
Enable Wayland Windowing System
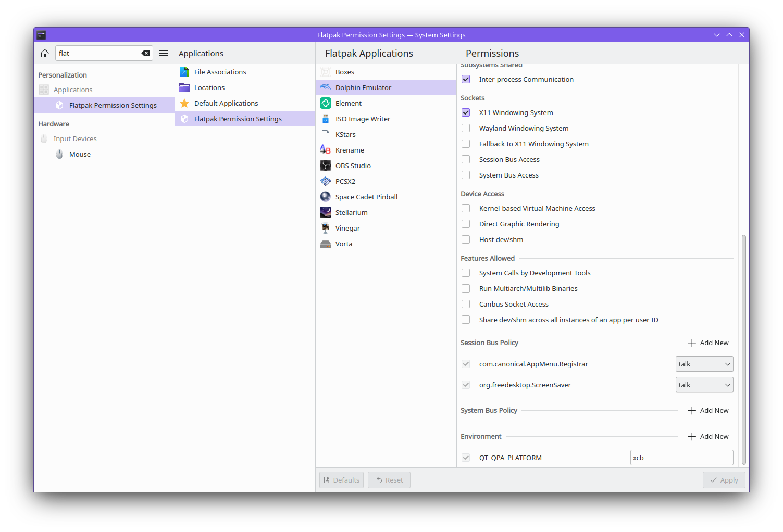click(x=466, y=128)
